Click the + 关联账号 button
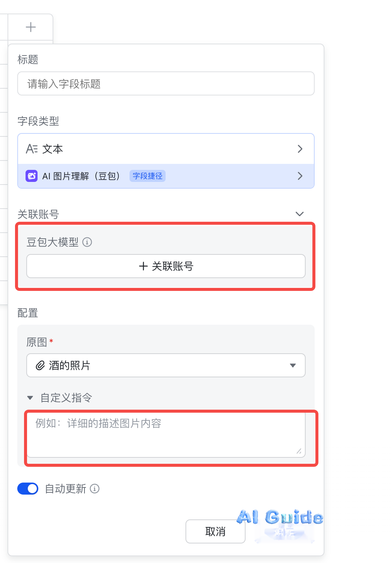The image size is (392, 563). pyautogui.click(x=166, y=266)
